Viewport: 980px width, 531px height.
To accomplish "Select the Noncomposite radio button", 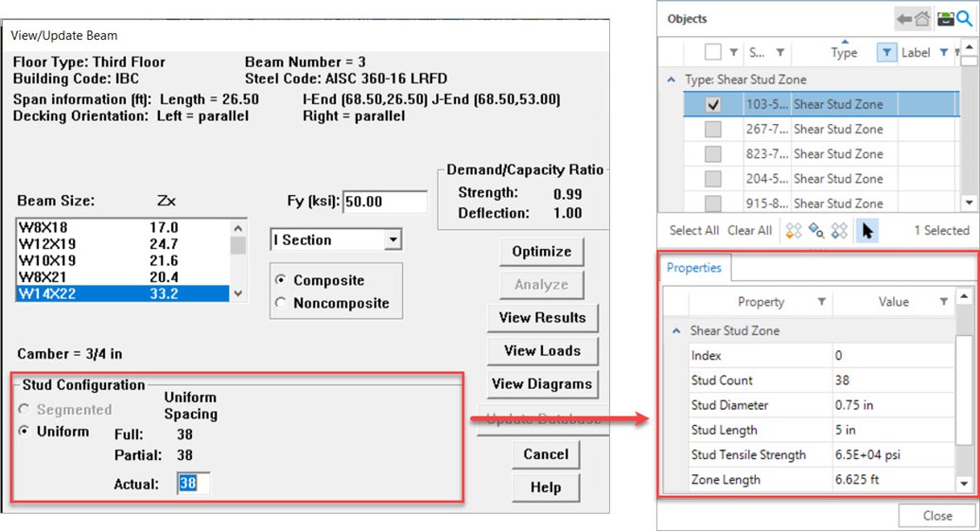I will [x=280, y=303].
